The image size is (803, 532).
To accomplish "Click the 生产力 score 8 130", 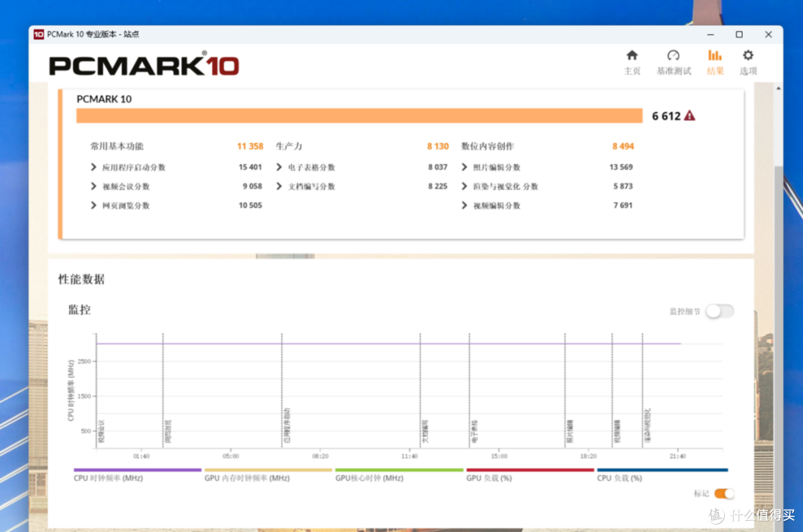I will click(438, 146).
